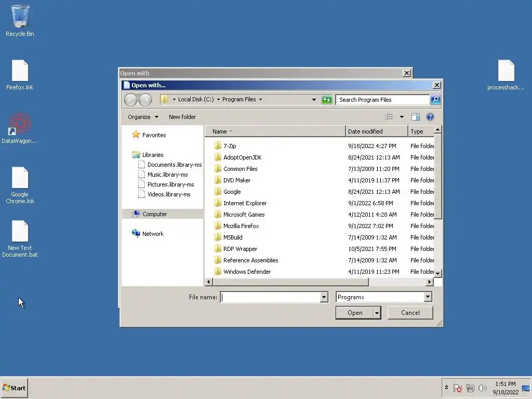Show hidden tray icons arrow
532x399 pixels.
click(x=446, y=388)
